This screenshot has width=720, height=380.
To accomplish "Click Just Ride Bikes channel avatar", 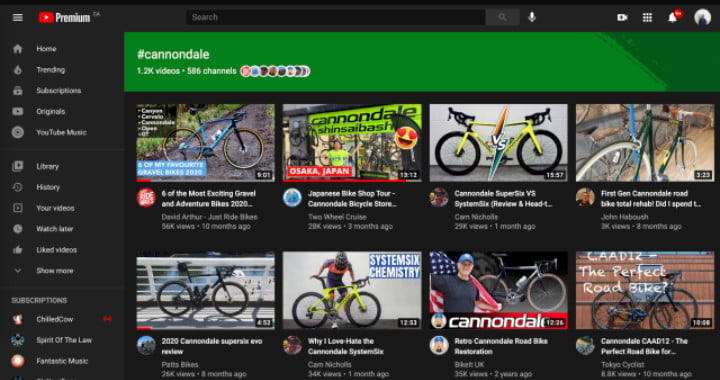I will [x=146, y=197].
